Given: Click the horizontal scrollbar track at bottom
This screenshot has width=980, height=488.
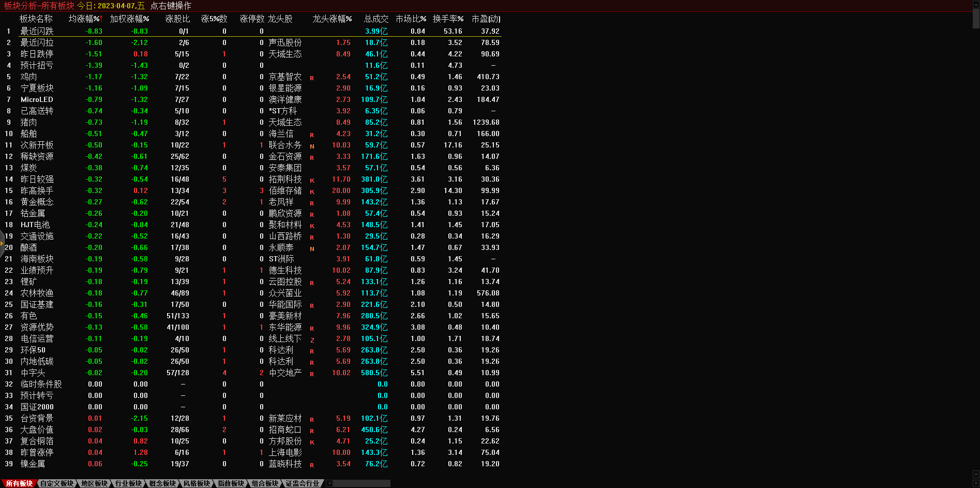Looking at the screenshot, I should coord(362,483).
